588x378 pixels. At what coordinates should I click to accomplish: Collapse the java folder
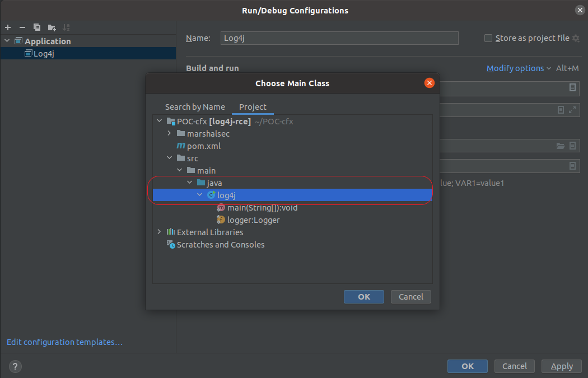pos(190,182)
